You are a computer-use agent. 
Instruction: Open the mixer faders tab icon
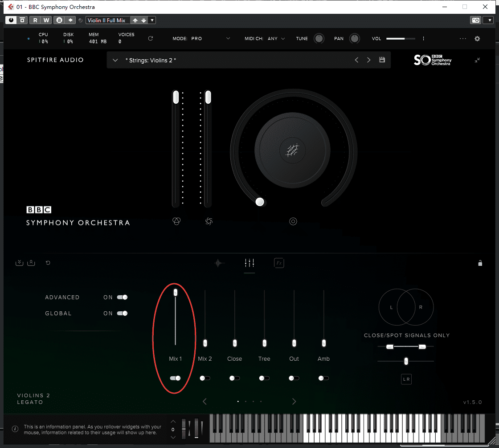coord(250,263)
